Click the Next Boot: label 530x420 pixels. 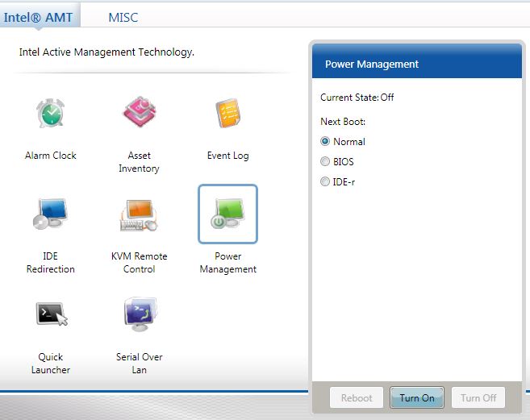click(x=343, y=121)
